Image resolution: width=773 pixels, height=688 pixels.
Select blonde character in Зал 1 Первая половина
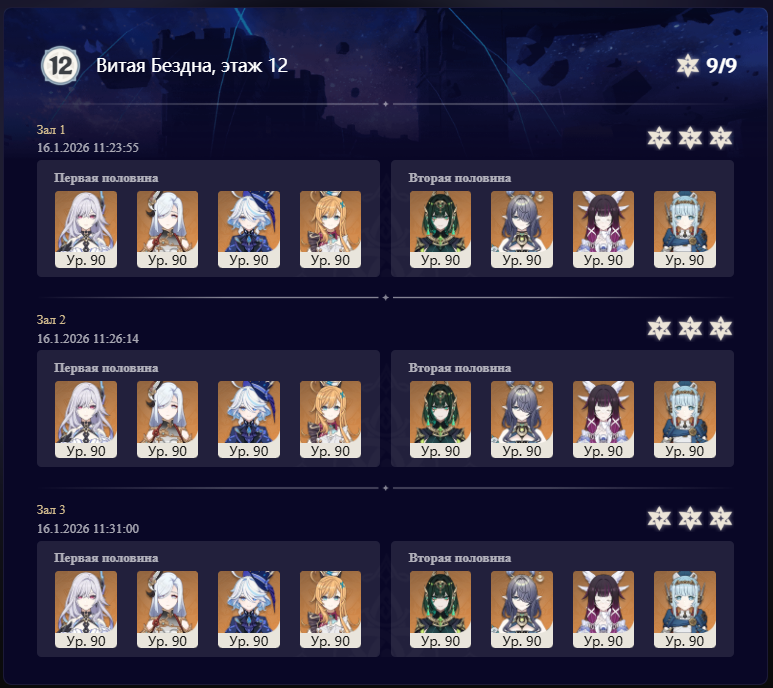pyautogui.click(x=330, y=230)
